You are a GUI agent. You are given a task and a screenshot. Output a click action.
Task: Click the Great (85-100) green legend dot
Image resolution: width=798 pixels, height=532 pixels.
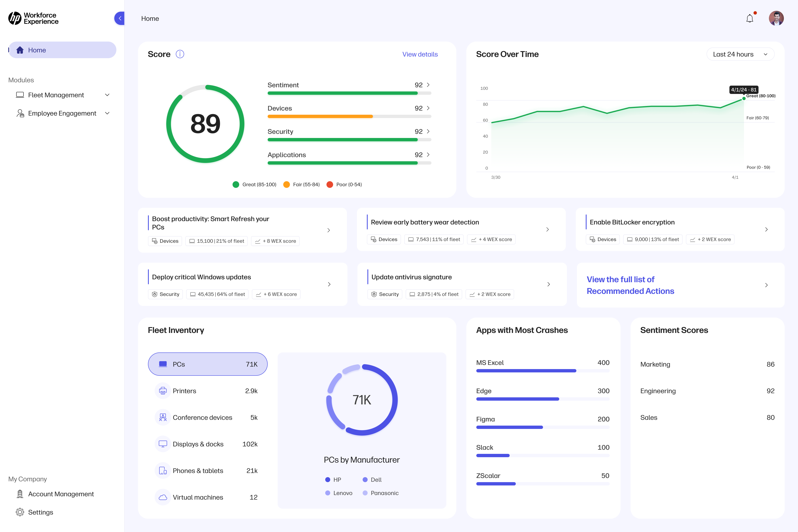(236, 185)
